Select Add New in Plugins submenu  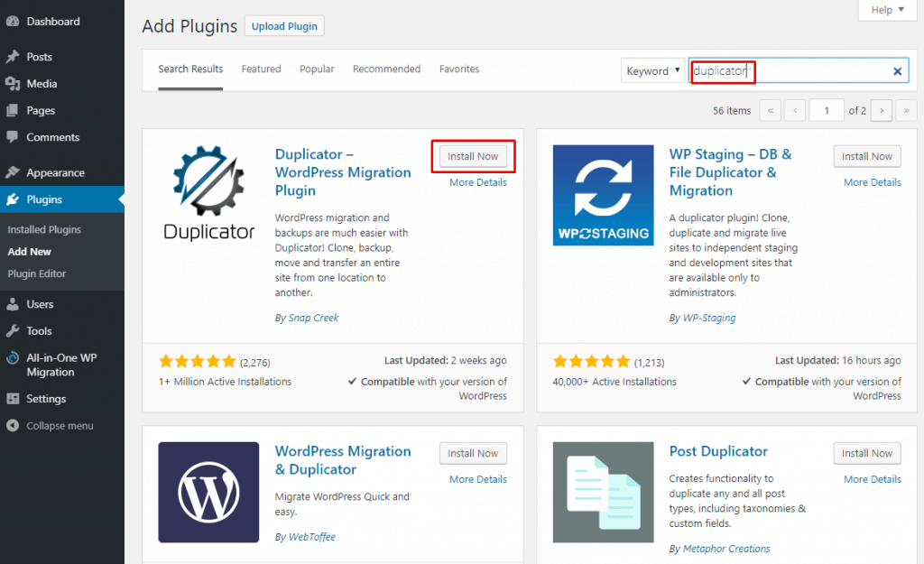coord(30,252)
